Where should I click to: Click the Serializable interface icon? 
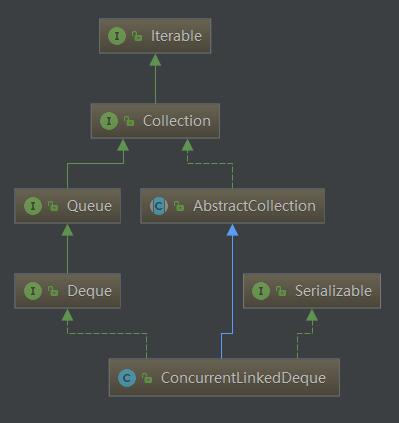(x=261, y=291)
